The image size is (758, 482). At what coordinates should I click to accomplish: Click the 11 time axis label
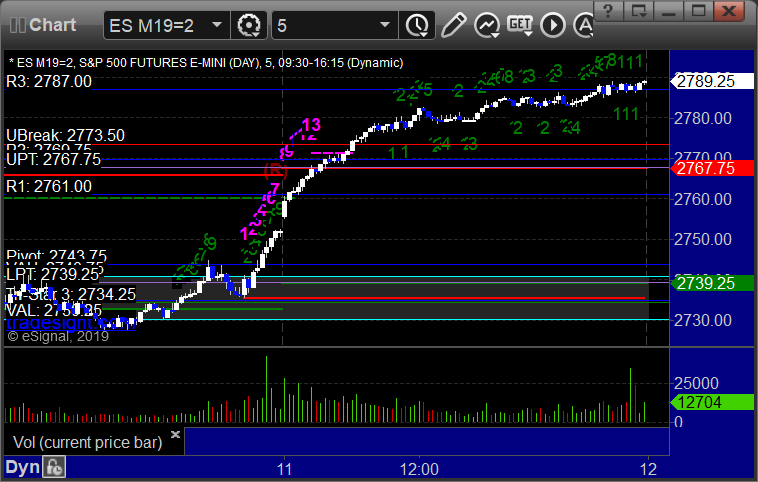(x=284, y=469)
